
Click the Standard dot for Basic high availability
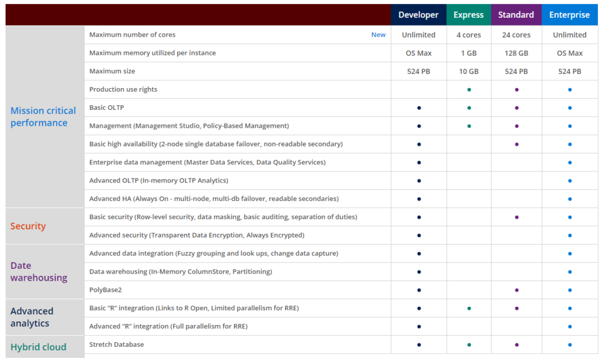516,144
